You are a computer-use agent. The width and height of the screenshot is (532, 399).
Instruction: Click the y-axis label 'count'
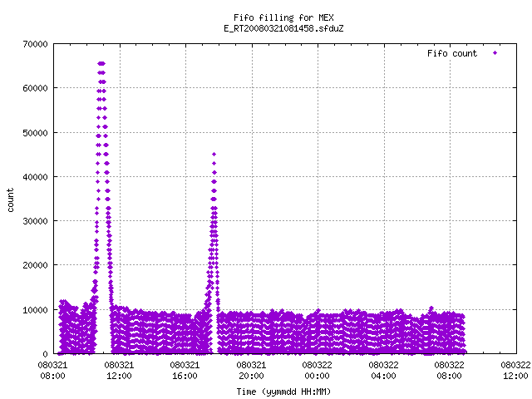[10, 200]
